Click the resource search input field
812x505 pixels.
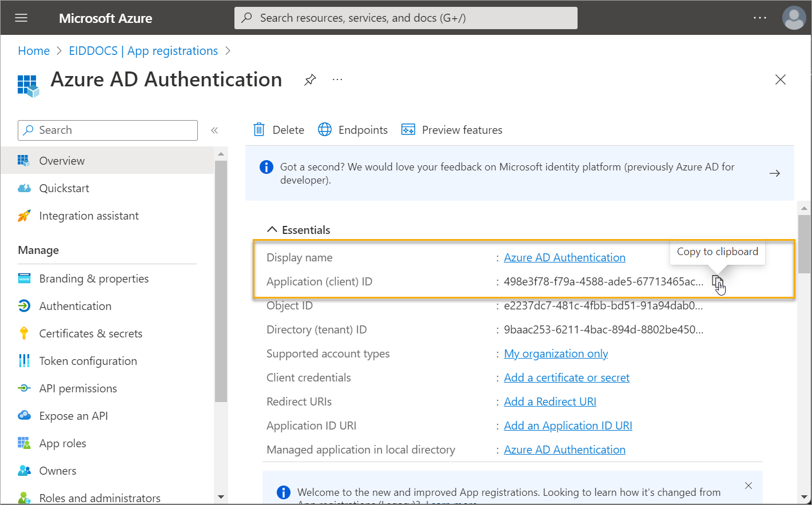(x=405, y=18)
